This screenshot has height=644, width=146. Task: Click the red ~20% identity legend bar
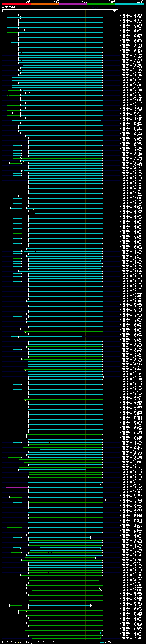point(16,4)
